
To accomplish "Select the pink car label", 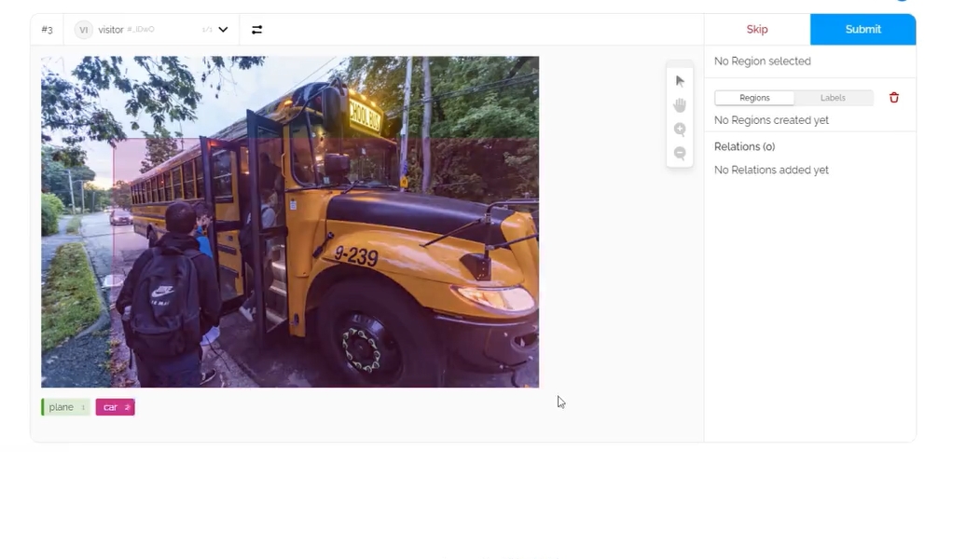I will pos(115,407).
